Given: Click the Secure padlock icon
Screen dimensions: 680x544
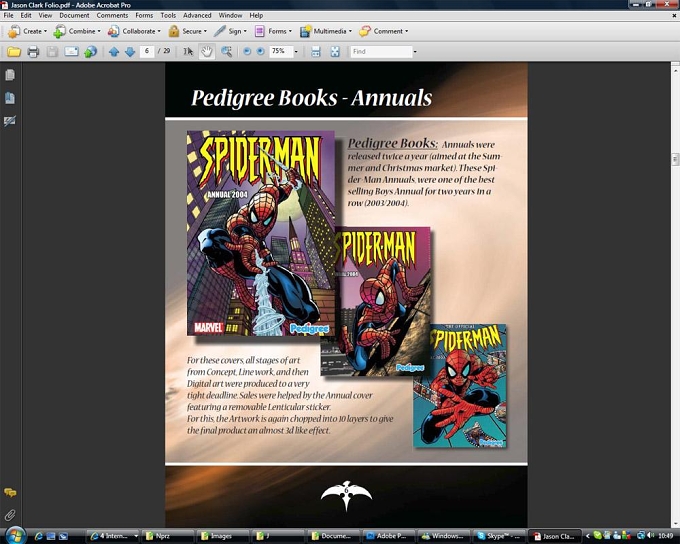Looking at the screenshot, I should pos(173,31).
